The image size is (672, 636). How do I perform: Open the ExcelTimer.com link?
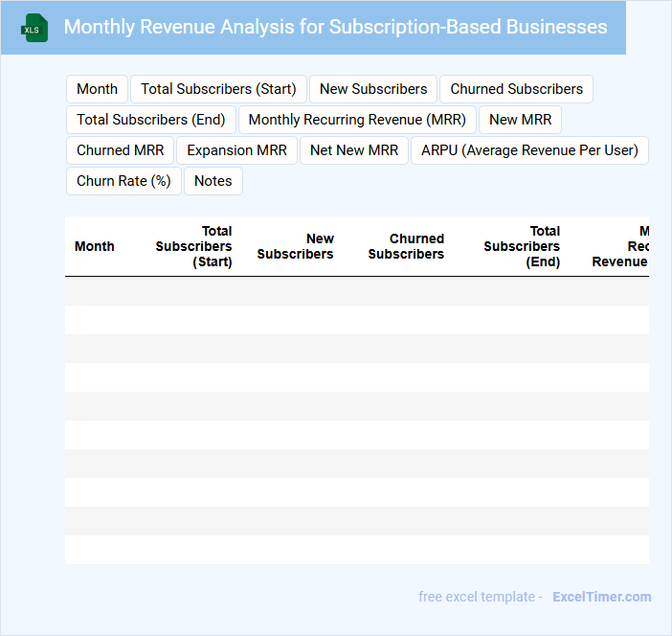click(601, 597)
